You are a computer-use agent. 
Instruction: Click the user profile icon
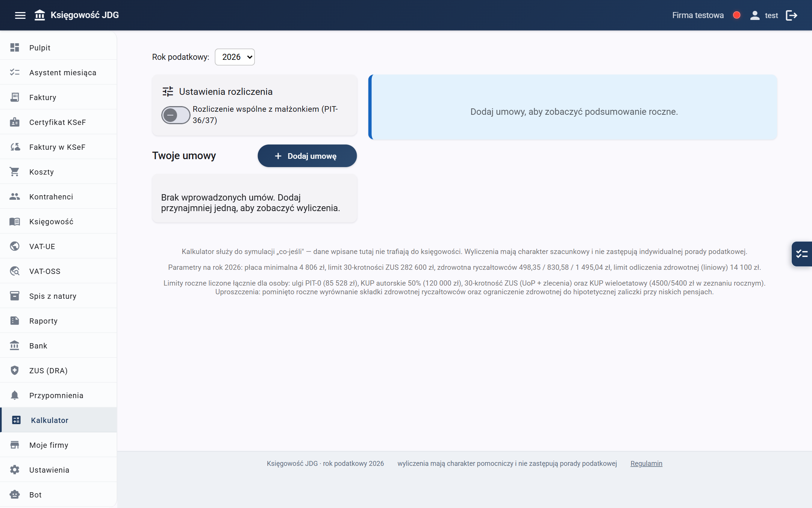click(x=755, y=15)
